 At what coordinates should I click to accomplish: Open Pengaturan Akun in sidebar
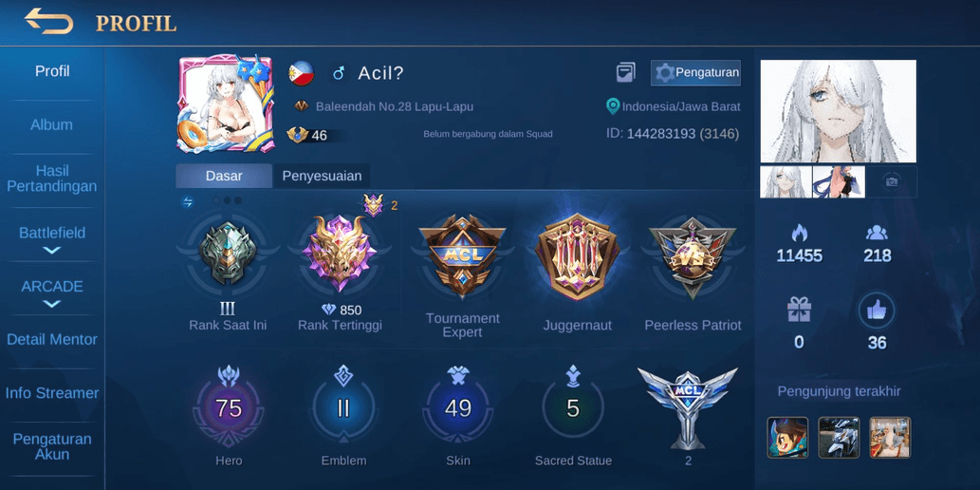[52, 446]
